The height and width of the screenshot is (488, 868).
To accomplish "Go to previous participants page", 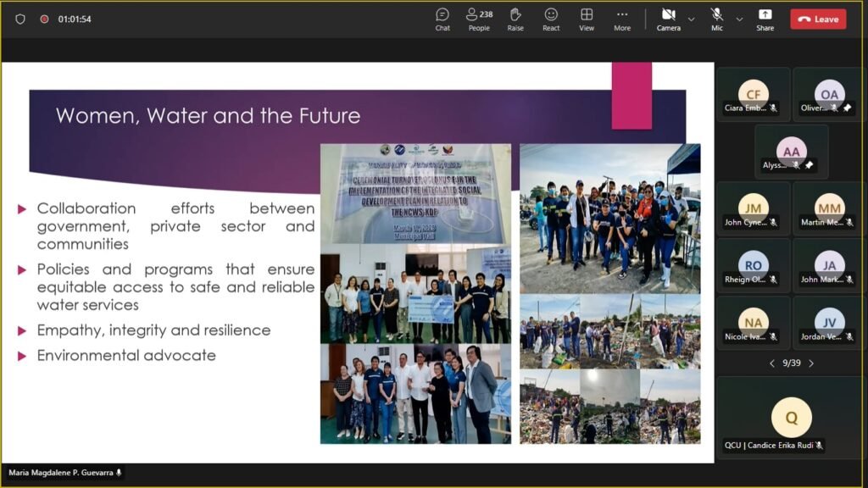I will pos(771,363).
